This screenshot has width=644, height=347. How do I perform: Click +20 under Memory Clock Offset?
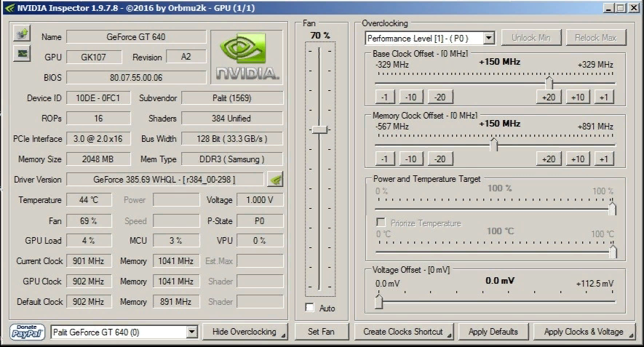[549, 159]
